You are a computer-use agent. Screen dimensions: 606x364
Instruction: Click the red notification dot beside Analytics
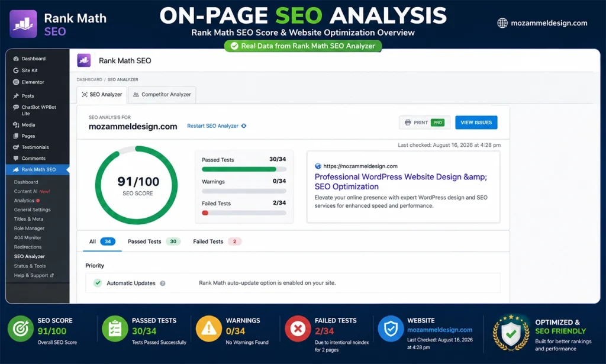click(x=38, y=201)
